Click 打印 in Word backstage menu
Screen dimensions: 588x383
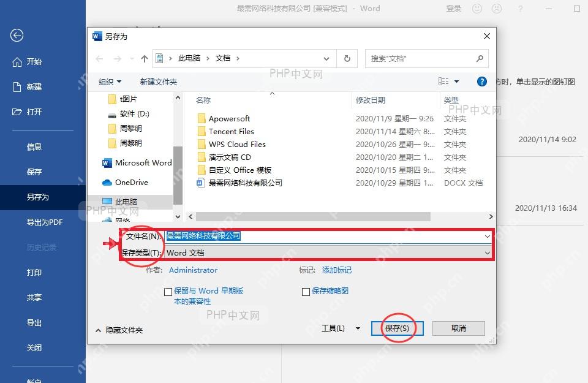[34, 272]
